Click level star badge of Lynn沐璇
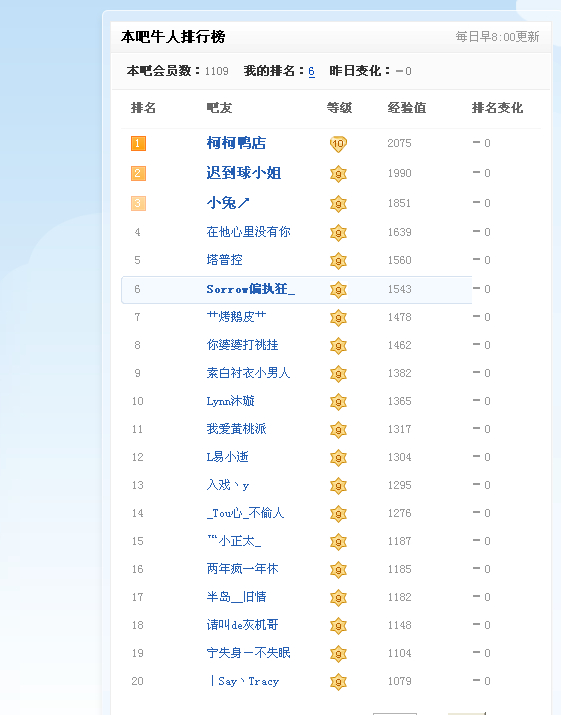Screen dimensions: 561x715 338,402
